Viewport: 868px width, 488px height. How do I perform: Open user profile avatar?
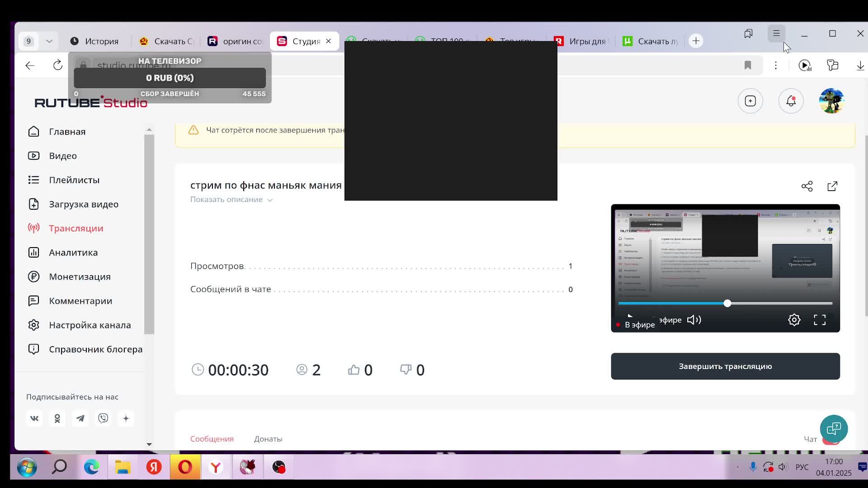coord(831,101)
